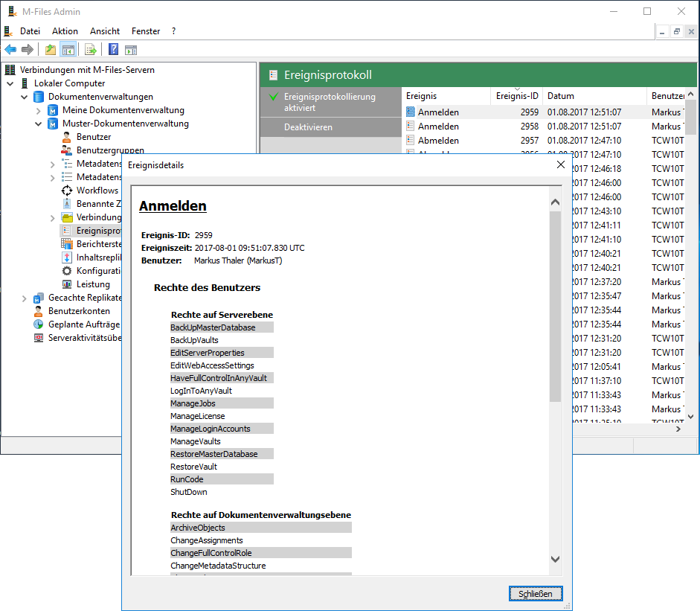Click the details scroll down arrow
The height and width of the screenshot is (611, 700).
(x=555, y=559)
